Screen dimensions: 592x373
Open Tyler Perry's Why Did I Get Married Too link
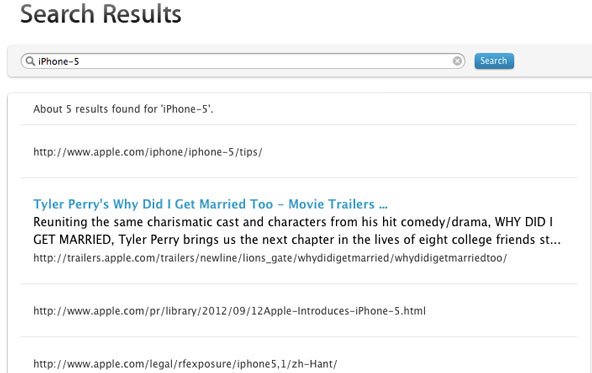pos(210,204)
